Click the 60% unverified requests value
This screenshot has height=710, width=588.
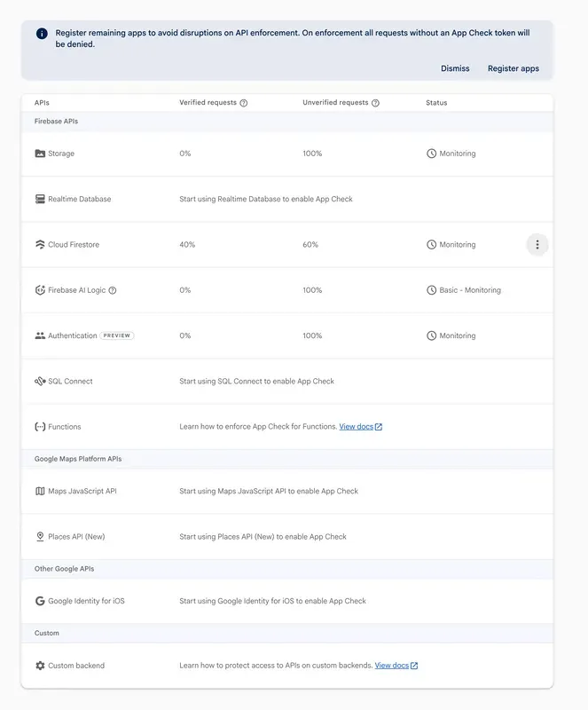point(310,245)
